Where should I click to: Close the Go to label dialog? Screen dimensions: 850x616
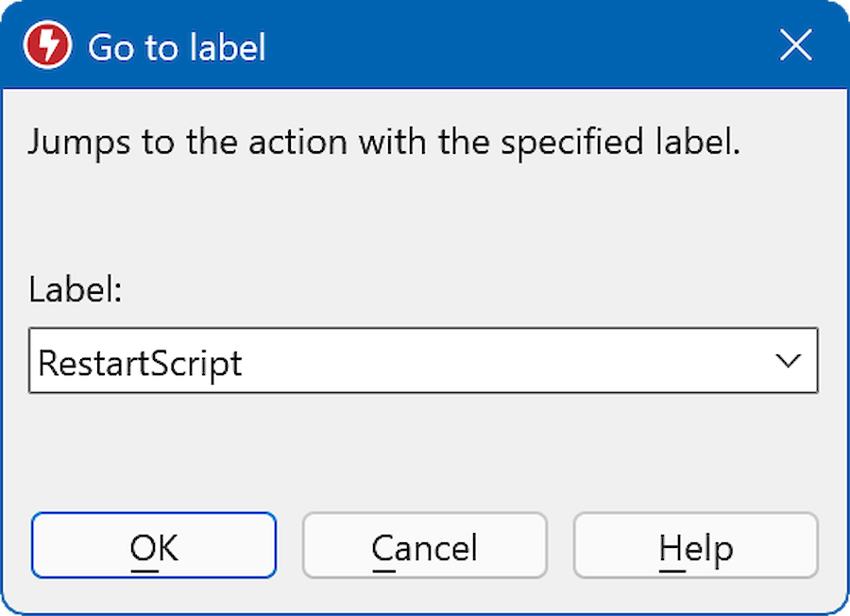pos(796,45)
